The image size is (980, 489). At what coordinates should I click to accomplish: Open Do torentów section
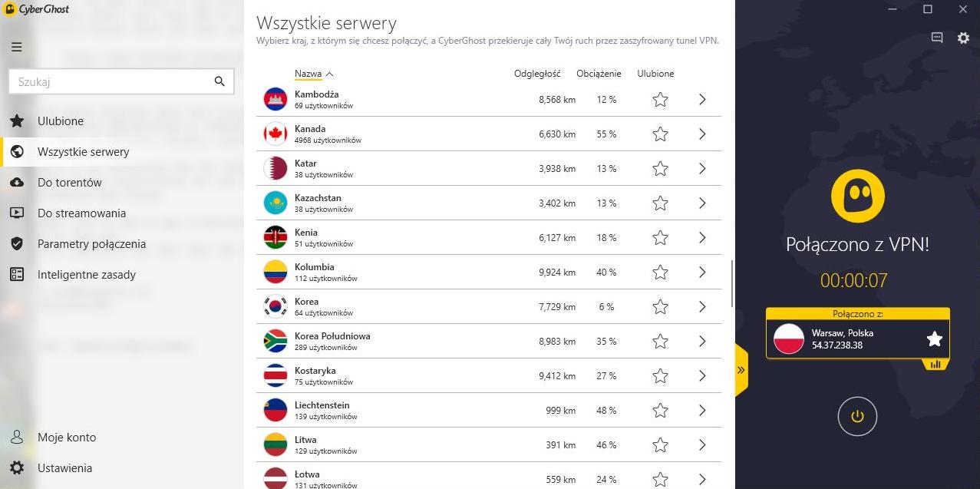(70, 183)
